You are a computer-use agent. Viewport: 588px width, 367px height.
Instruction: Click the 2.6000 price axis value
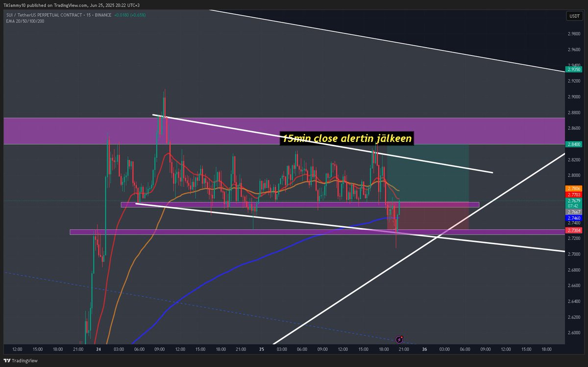tap(574, 332)
